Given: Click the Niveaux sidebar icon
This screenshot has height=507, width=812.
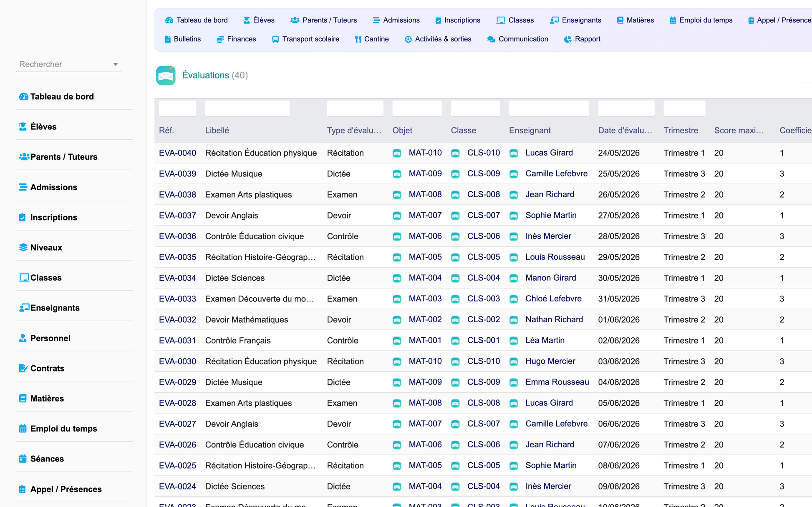Looking at the screenshot, I should pos(23,247).
